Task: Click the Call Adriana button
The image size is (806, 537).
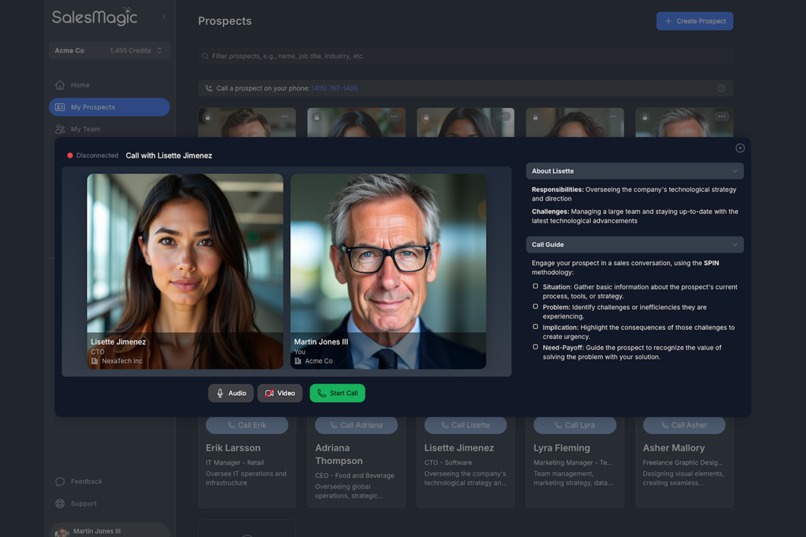Action: click(x=356, y=425)
